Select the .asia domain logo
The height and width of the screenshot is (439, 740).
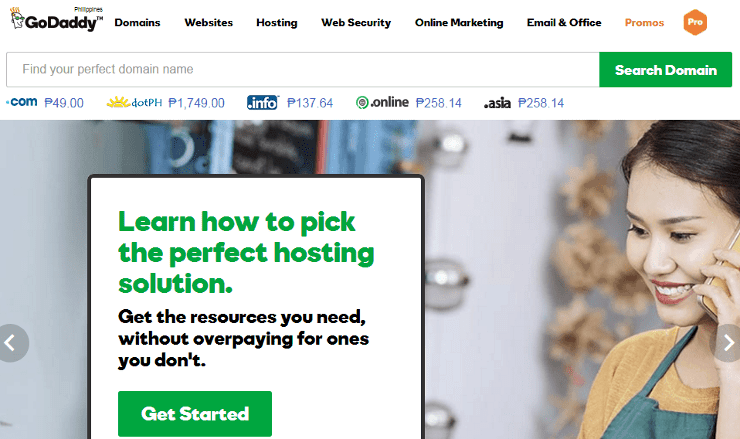497,102
